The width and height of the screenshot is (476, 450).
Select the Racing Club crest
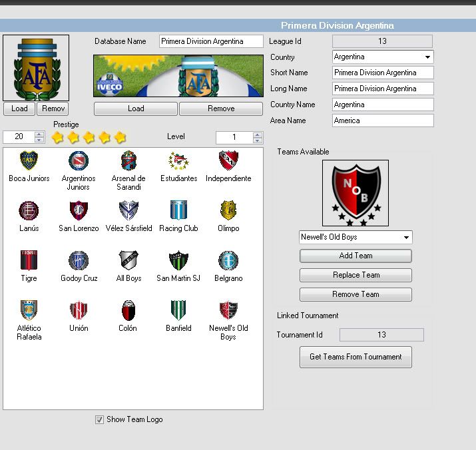click(x=178, y=210)
